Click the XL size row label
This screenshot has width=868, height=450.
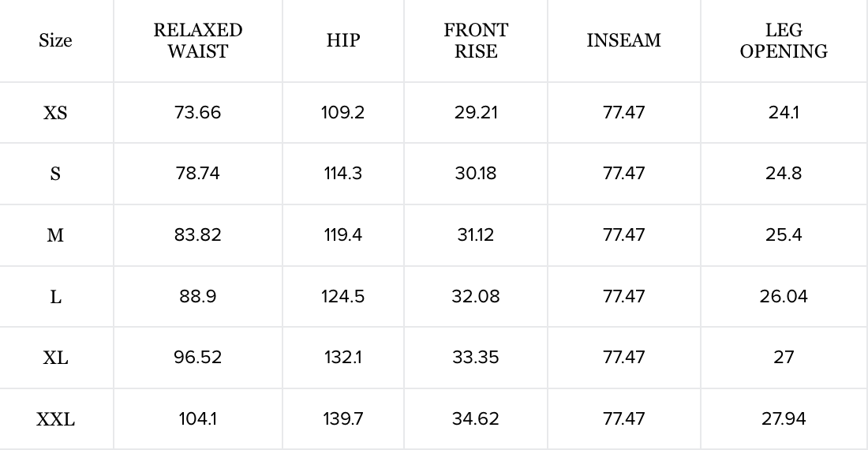point(55,358)
